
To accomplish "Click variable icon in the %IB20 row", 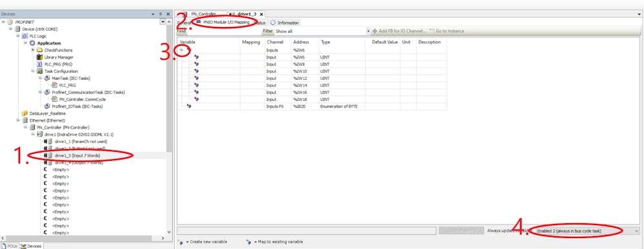I will tap(189, 106).
